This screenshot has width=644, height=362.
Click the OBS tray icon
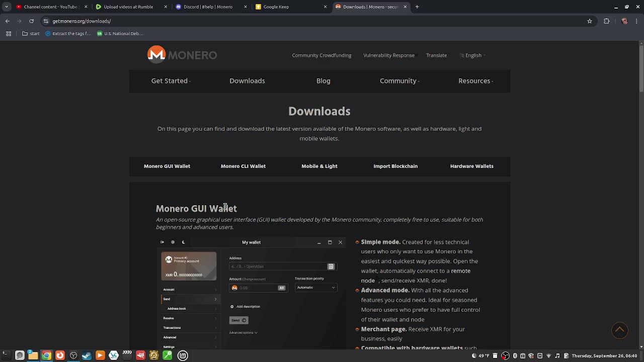[505, 355]
